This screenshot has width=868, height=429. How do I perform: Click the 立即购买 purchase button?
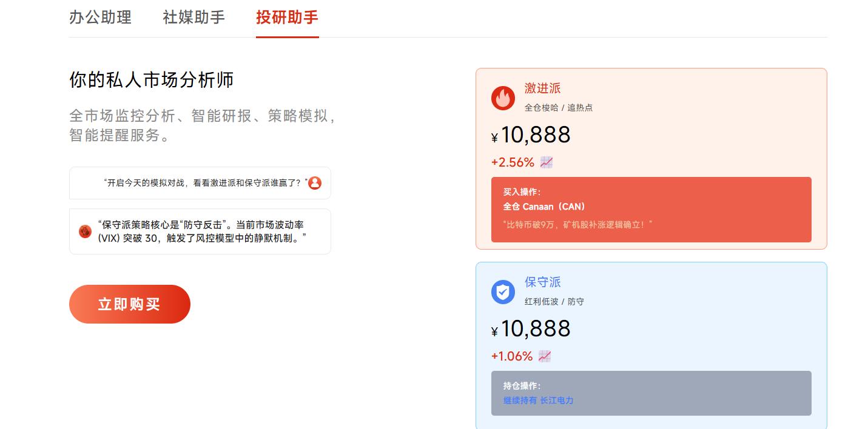[129, 304]
